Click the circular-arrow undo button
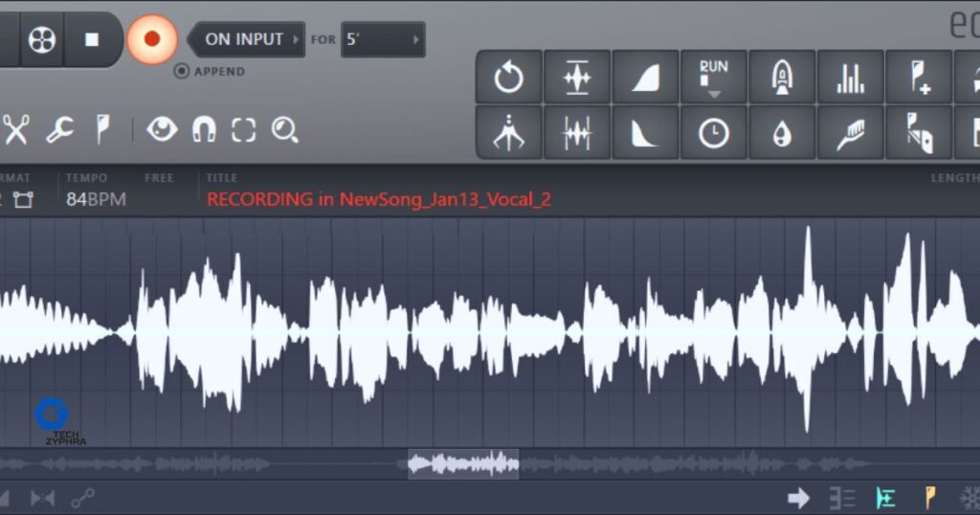980x515 pixels. tap(509, 78)
